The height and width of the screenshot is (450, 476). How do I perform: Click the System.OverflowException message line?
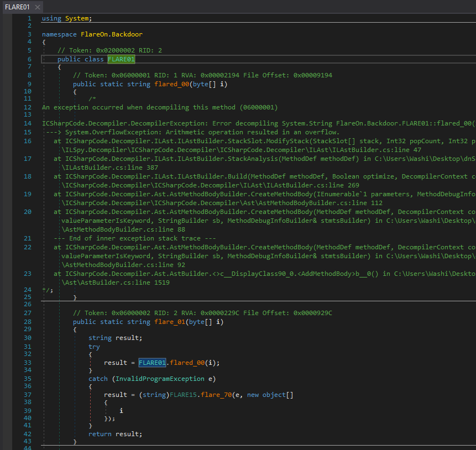(x=192, y=132)
